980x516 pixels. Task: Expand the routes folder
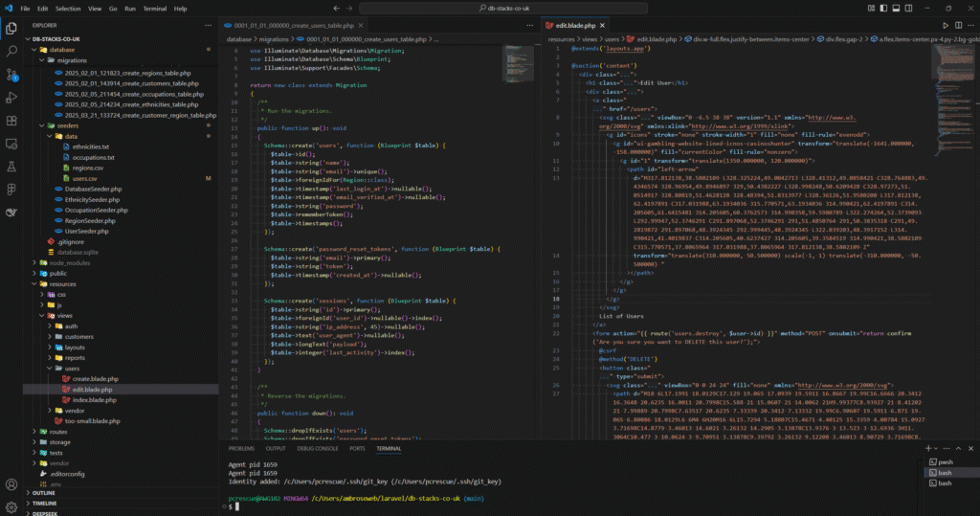34,432
